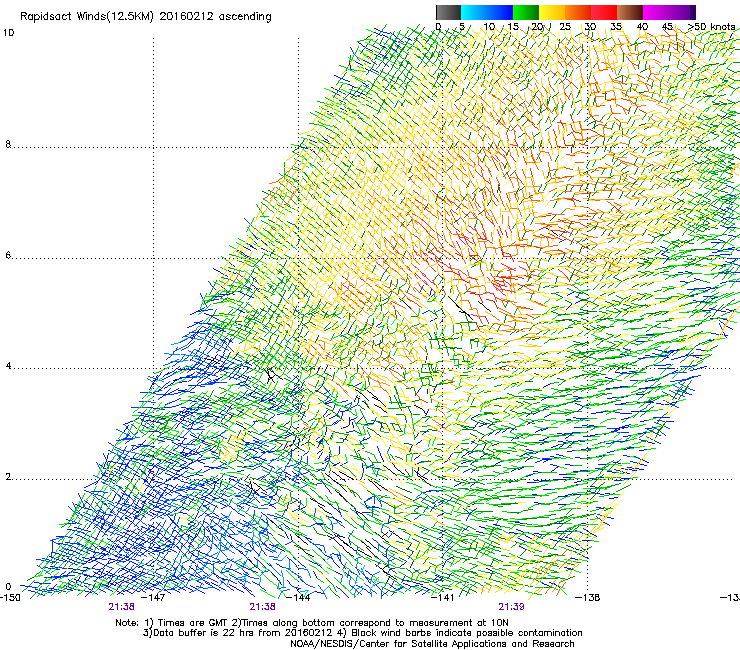Select the green 15-20 knots color segment
The width and height of the screenshot is (740, 650).
click(x=526, y=12)
